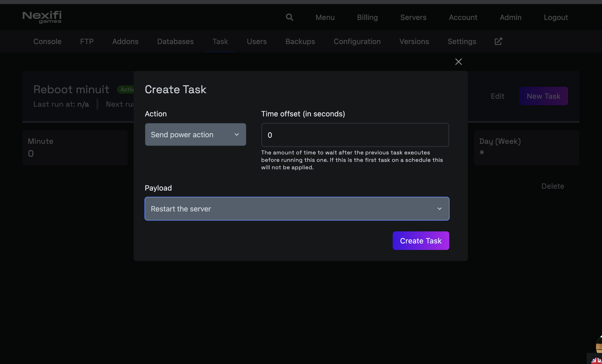
Task: Go to Billing in top navigation
Action: click(367, 17)
